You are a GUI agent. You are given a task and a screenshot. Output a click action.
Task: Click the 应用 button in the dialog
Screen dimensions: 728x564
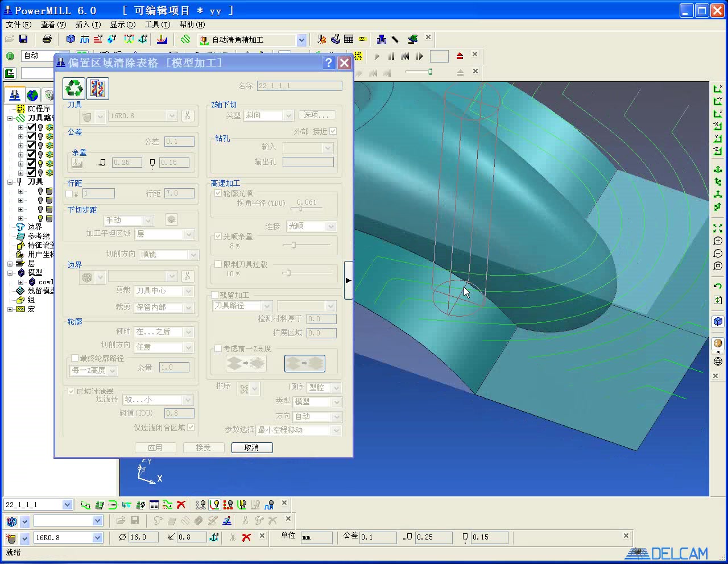[x=155, y=448]
